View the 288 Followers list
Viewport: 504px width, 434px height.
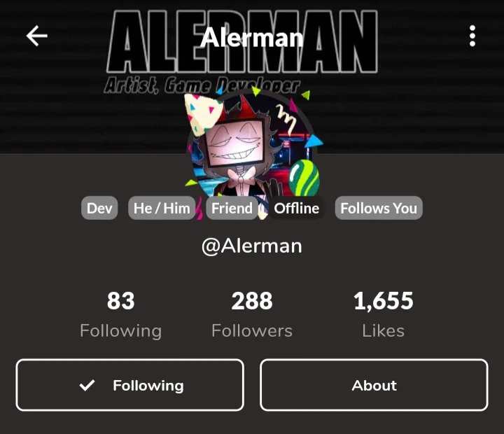tap(252, 314)
